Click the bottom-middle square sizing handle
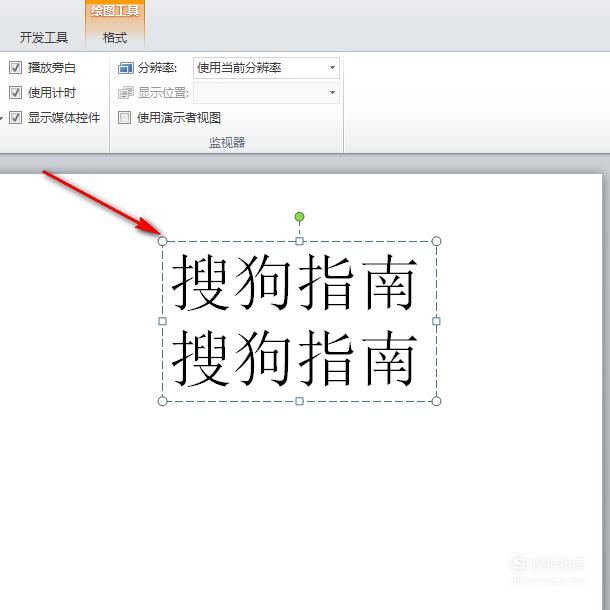610x610 pixels. click(300, 401)
